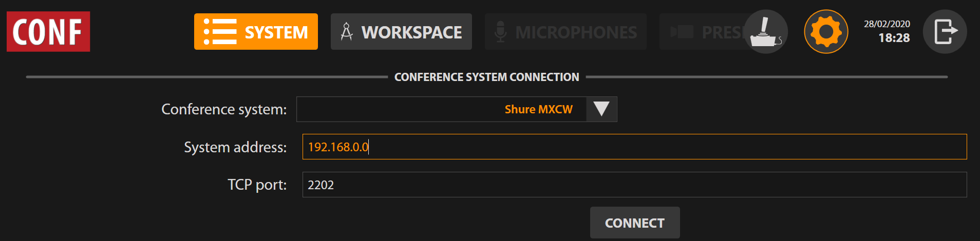Click the microphone icon beside MICROPHONES
This screenshot has height=241, width=980.
pyautogui.click(x=500, y=32)
